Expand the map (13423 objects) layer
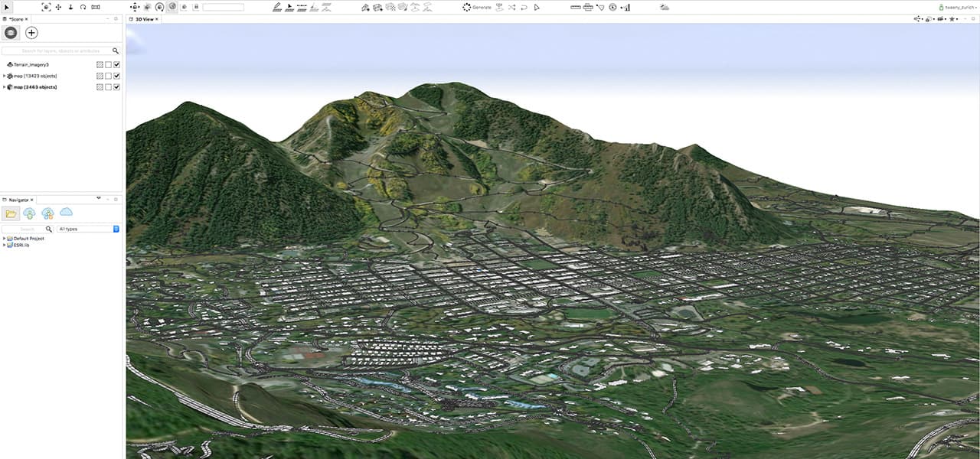The height and width of the screenshot is (459, 980). coord(4,76)
